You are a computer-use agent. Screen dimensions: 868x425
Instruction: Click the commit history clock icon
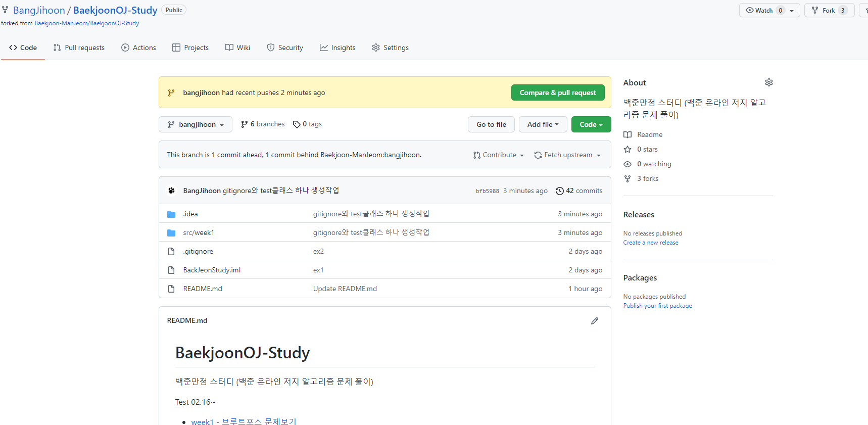point(559,191)
